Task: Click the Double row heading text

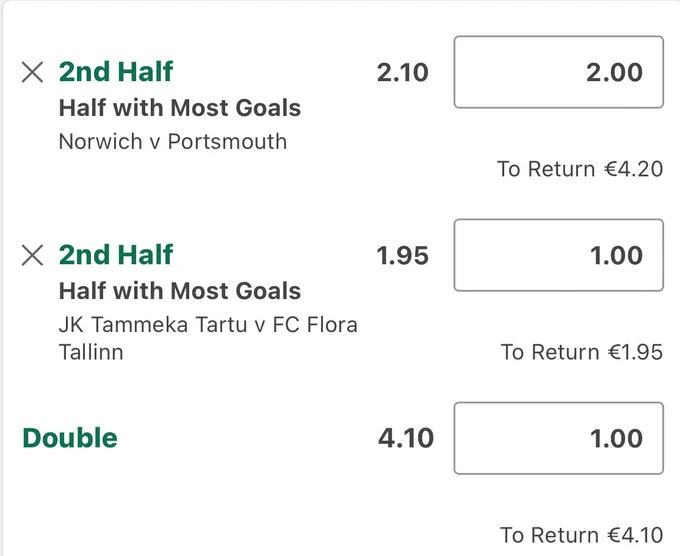Action: point(70,438)
